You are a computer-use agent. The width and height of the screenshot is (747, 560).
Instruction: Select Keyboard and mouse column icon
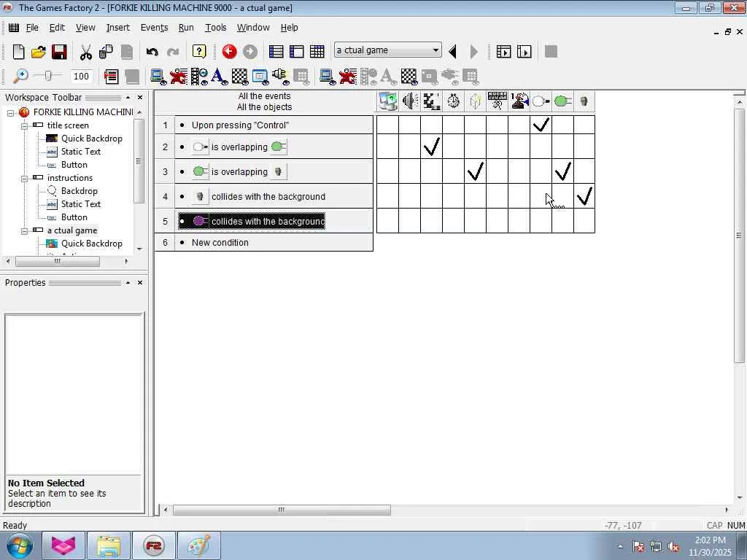[498, 101]
